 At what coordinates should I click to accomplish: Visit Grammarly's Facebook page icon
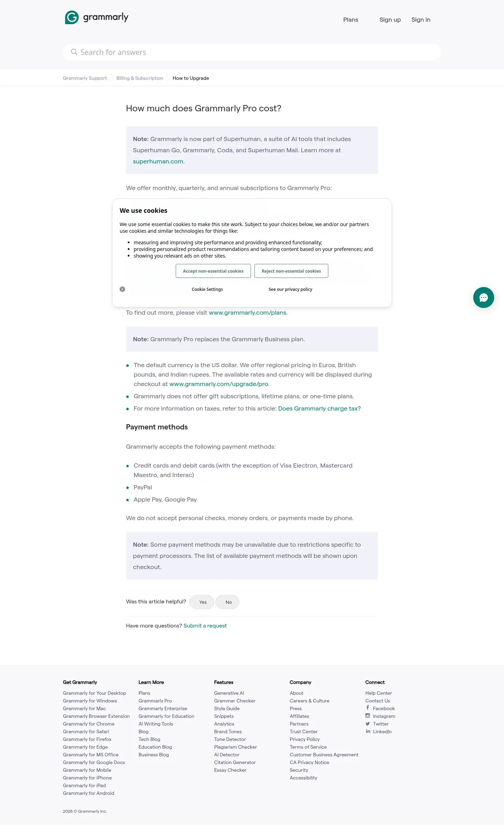coord(367,708)
